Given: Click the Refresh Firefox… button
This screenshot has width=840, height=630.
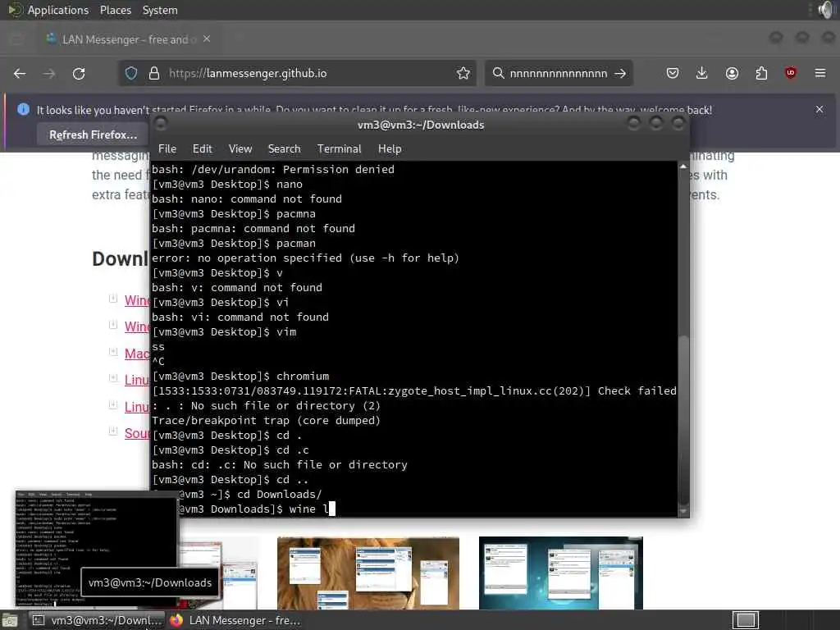Looking at the screenshot, I should [x=94, y=135].
